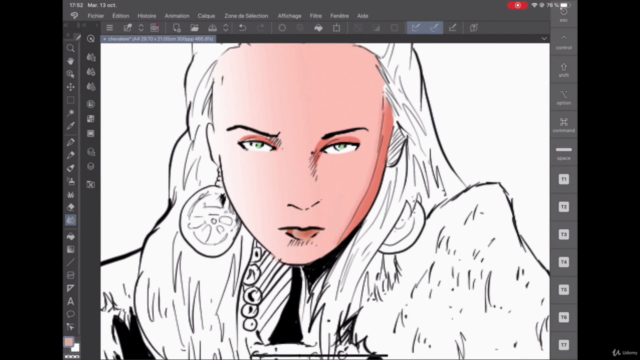The height and width of the screenshot is (360, 640).
Task: Select the main drawing color swatch
Action: pyautogui.click(x=69, y=342)
